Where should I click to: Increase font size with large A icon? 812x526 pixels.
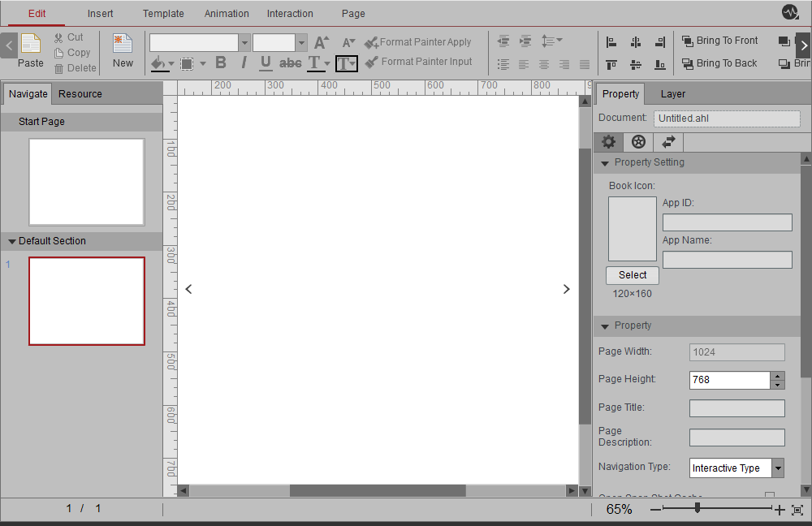[321, 42]
